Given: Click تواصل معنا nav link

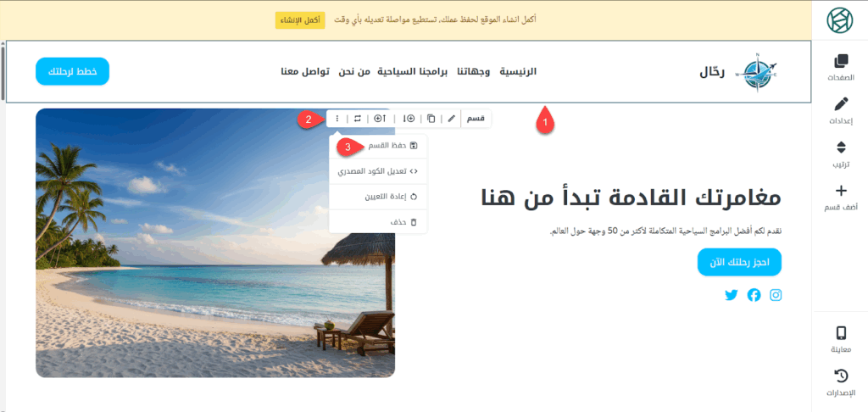Looking at the screenshot, I should click(x=305, y=71).
